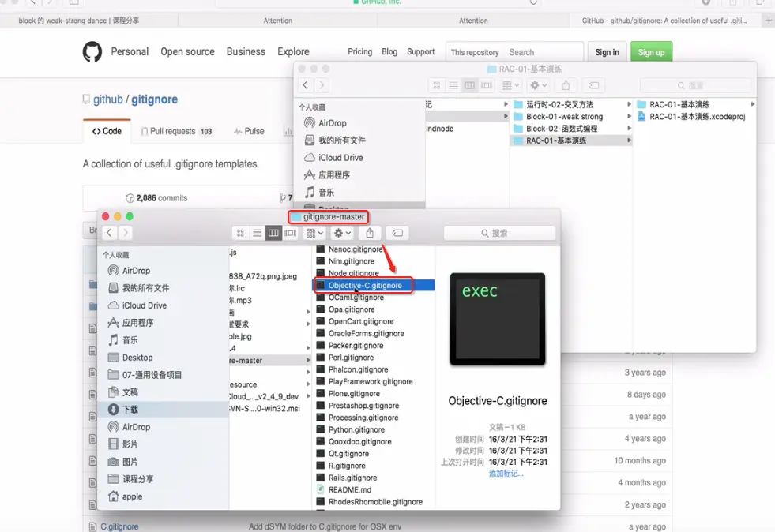Click Sign in button
This screenshot has height=532, width=775.
607,52
